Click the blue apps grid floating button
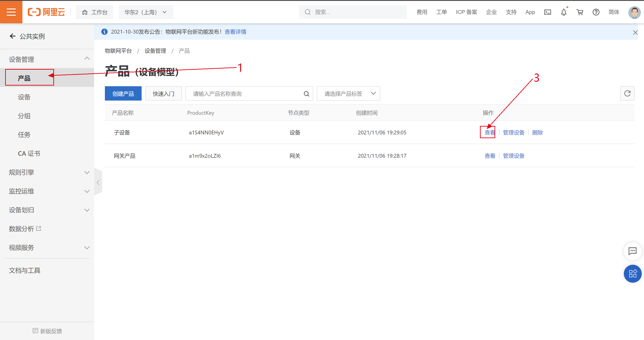 point(632,273)
